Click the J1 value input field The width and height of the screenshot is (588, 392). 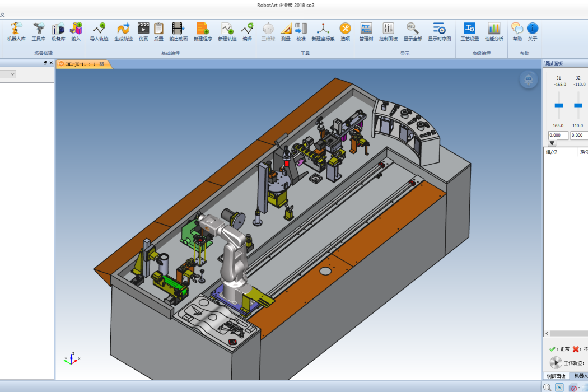(x=558, y=135)
